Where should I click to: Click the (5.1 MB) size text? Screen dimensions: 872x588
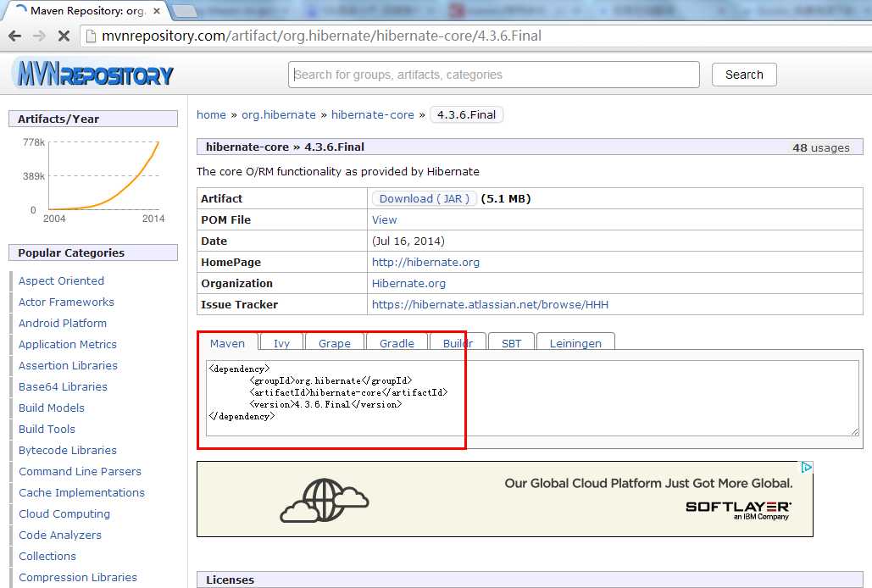click(x=506, y=199)
